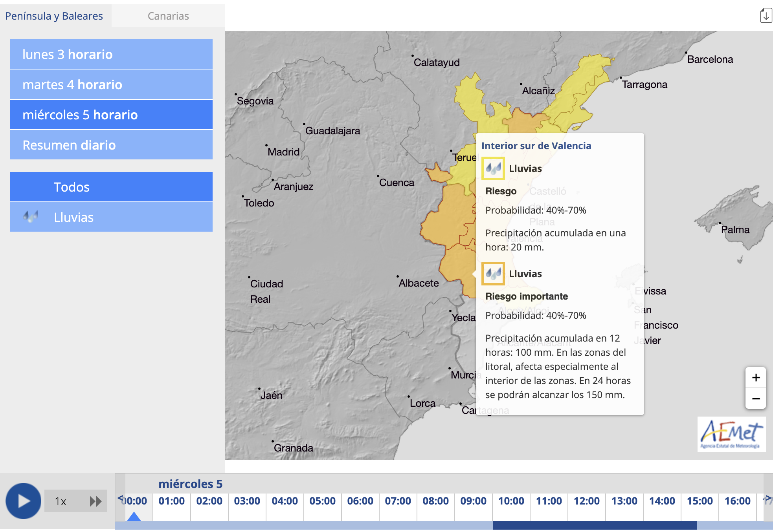Click the Palma label on the map
The height and width of the screenshot is (532, 773).
coord(735,230)
